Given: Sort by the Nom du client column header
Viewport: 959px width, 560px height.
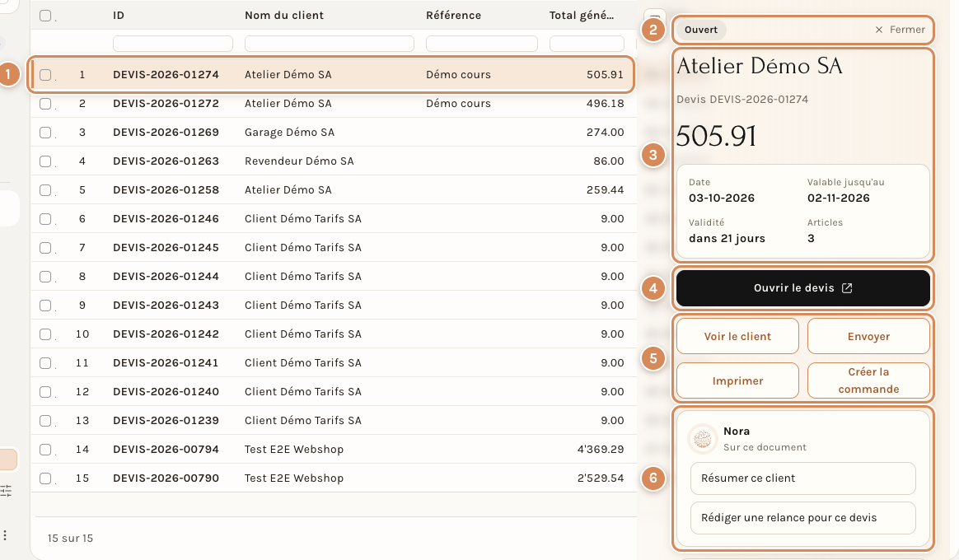Looking at the screenshot, I should tap(283, 16).
